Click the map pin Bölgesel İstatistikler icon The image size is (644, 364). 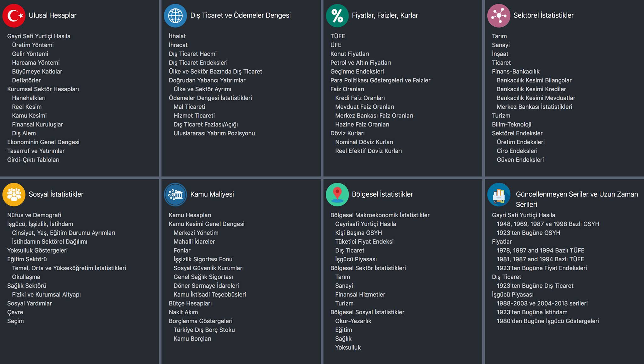[337, 194]
